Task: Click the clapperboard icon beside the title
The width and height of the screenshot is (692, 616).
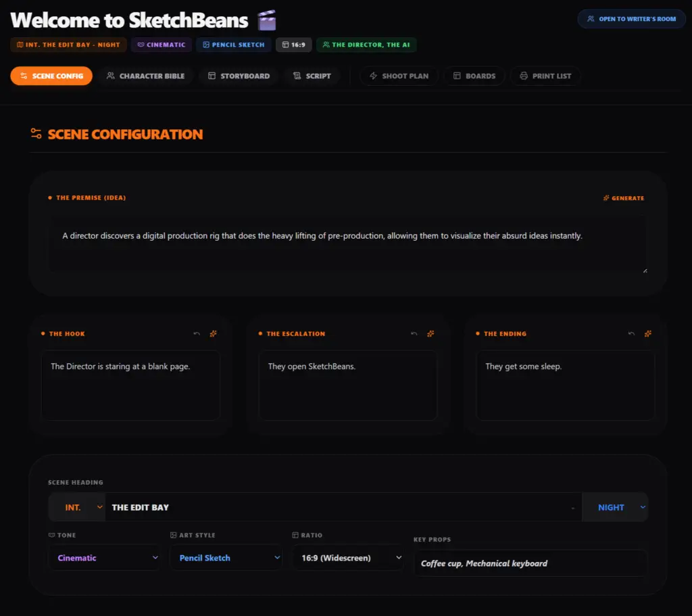Action: pyautogui.click(x=267, y=20)
